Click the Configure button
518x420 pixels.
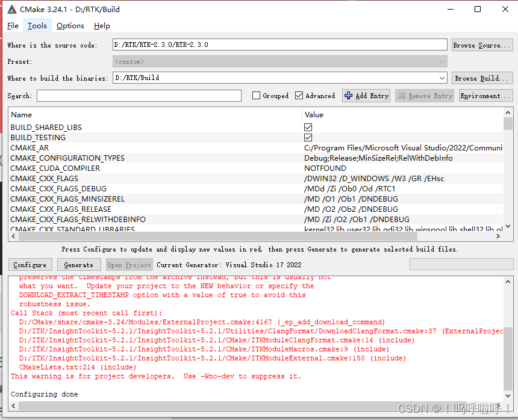30,264
